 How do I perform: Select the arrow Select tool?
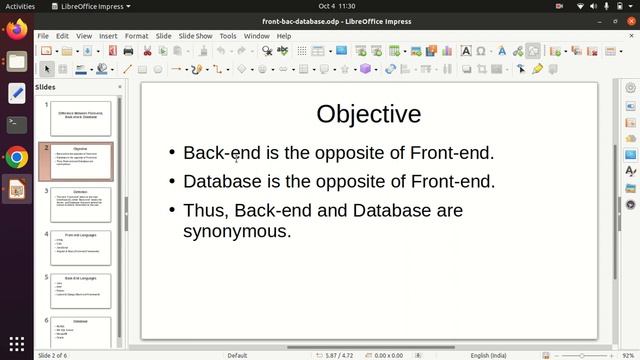pos(47,69)
